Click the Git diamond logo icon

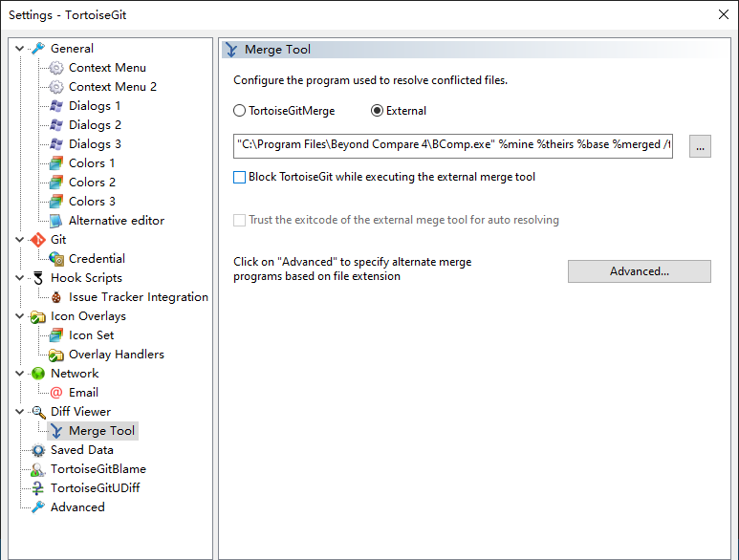(x=38, y=240)
